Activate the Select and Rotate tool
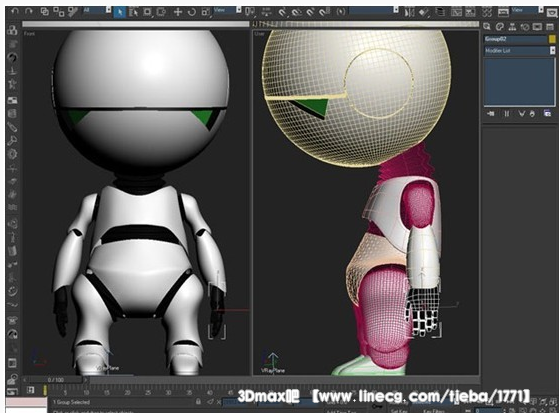This screenshot has height=413, width=559. (x=192, y=12)
